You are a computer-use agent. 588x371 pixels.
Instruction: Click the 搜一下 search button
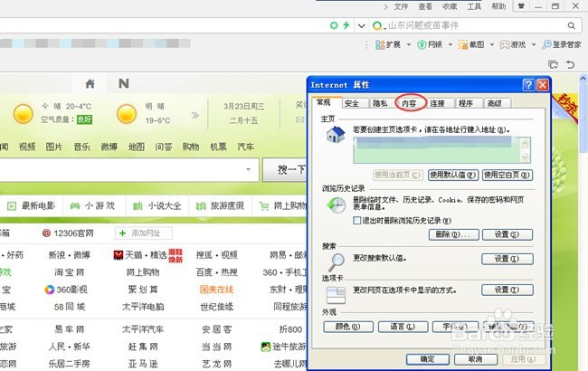point(285,170)
